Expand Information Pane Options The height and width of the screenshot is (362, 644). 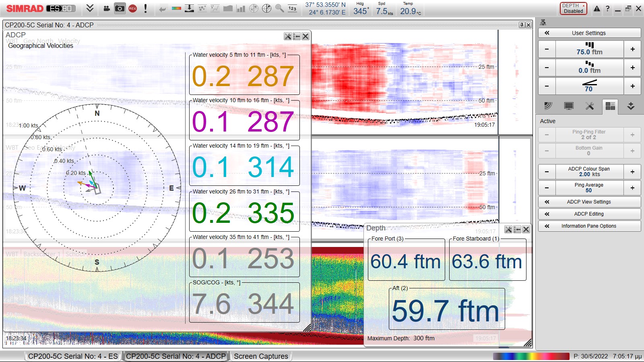pyautogui.click(x=589, y=226)
